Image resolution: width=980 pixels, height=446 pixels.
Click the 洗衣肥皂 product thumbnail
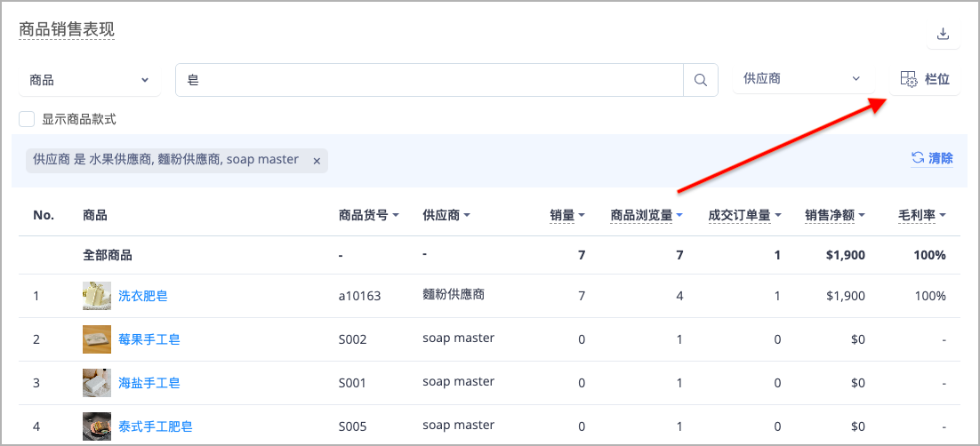coord(97,296)
